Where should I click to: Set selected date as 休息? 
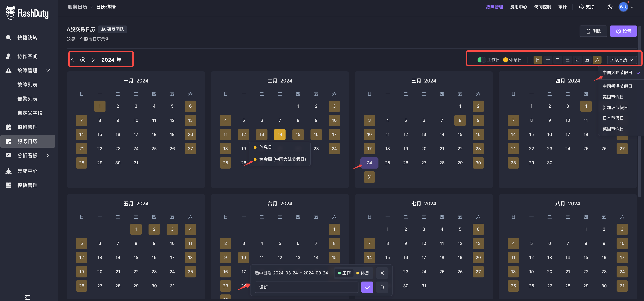pos(363,273)
